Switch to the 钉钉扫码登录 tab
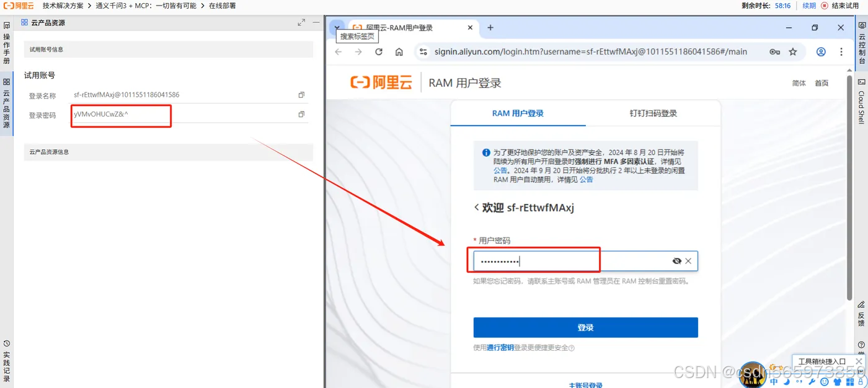The image size is (868, 388). [x=653, y=113]
